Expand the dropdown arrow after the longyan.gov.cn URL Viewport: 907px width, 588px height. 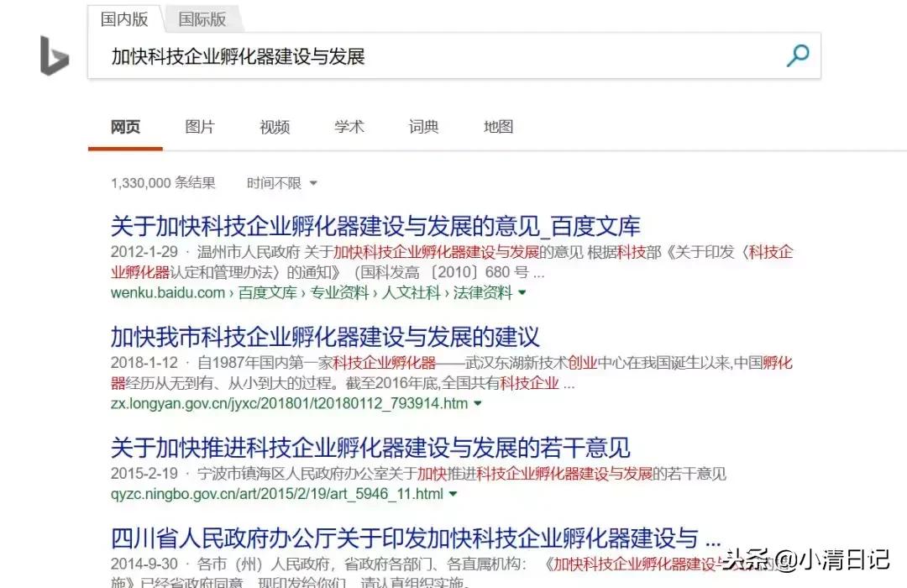[476, 402]
